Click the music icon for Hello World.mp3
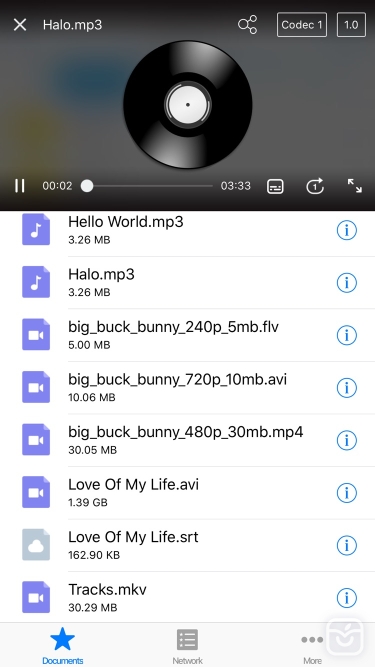This screenshot has width=375, height=667. pos(36,230)
